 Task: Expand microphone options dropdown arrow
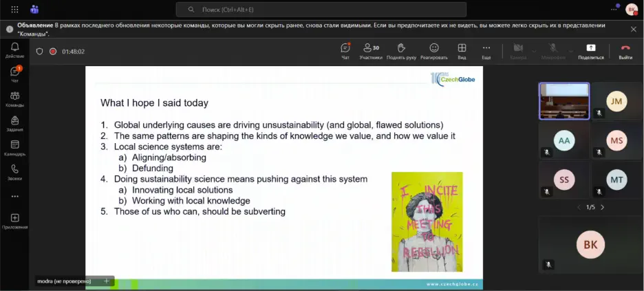pos(570,51)
